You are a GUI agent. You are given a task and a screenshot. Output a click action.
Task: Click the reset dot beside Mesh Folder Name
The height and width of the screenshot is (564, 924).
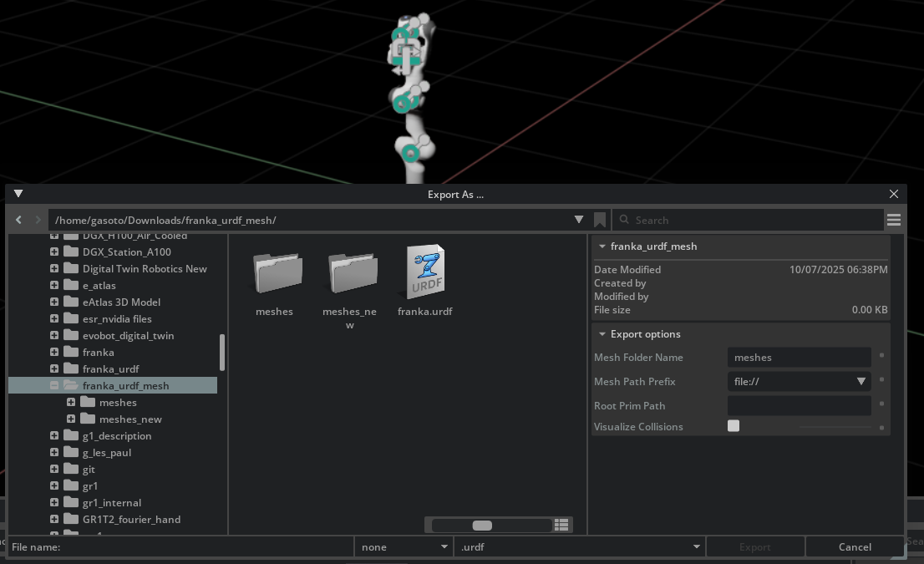pyautogui.click(x=881, y=356)
